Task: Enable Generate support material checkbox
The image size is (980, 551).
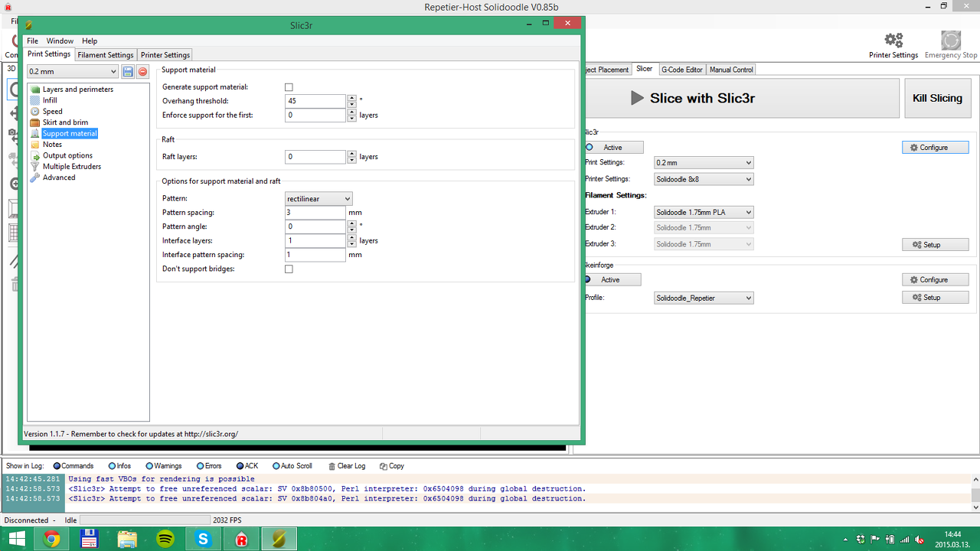Action: click(x=289, y=87)
